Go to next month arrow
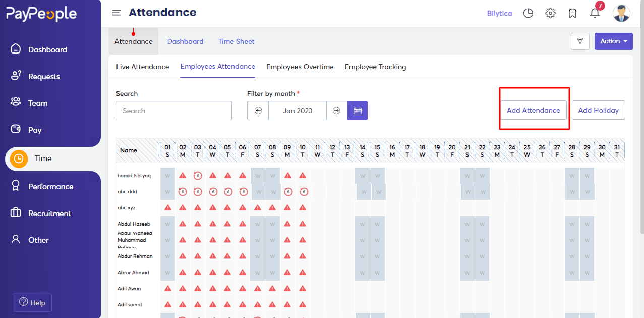Screen dimensions: 644x318 point(337,111)
